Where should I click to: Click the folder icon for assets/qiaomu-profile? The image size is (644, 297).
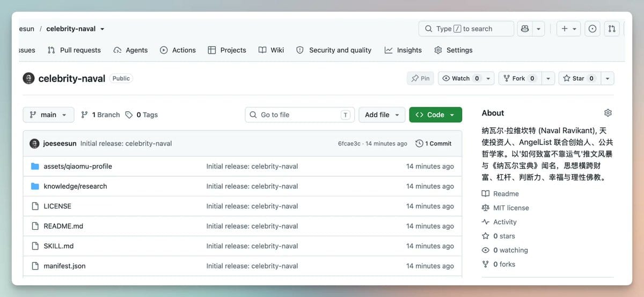coord(35,166)
